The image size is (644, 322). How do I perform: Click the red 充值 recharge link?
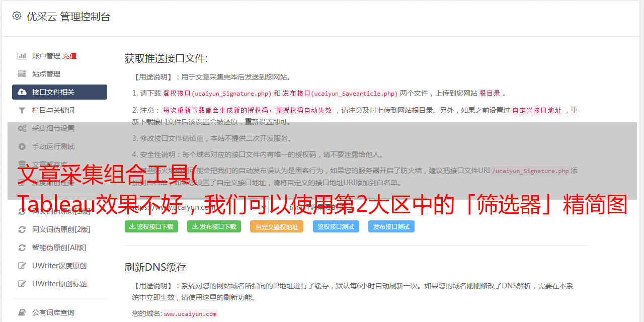point(70,56)
